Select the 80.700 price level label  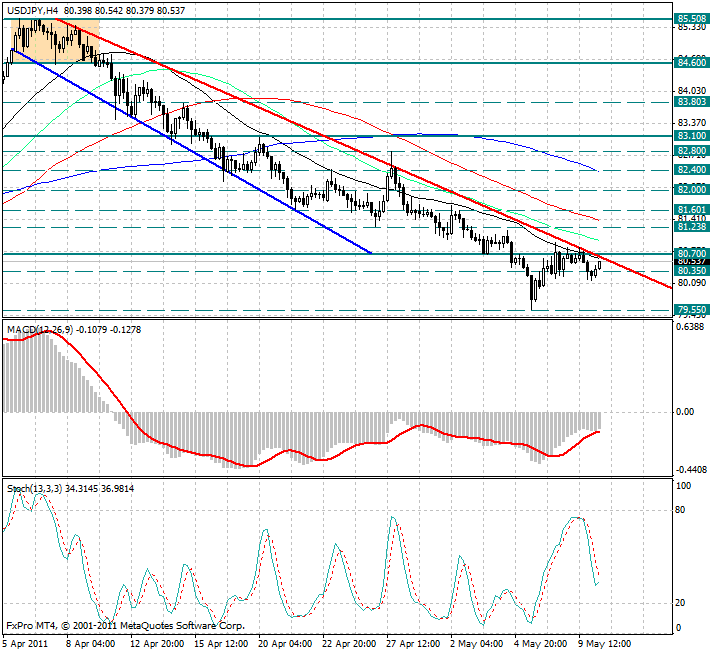coord(691,253)
